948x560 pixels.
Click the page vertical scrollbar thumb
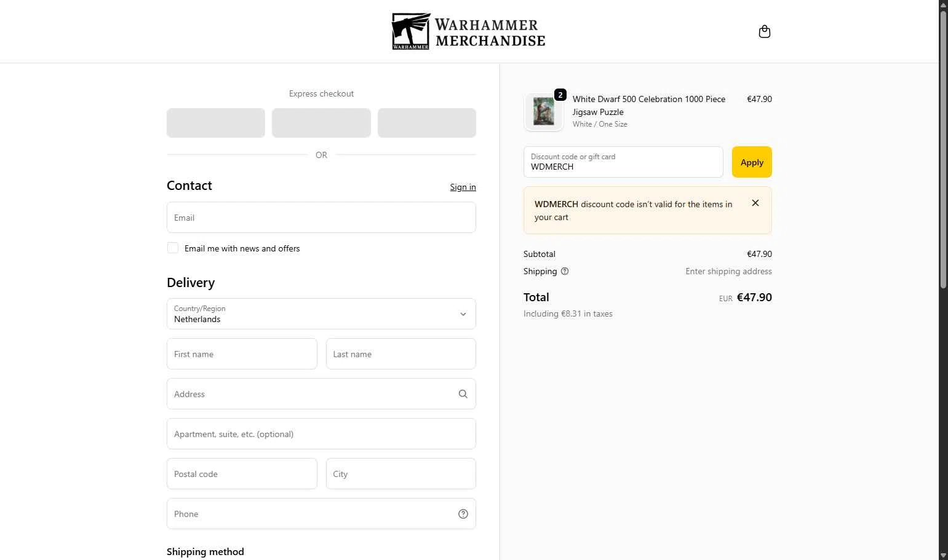pyautogui.click(x=944, y=149)
